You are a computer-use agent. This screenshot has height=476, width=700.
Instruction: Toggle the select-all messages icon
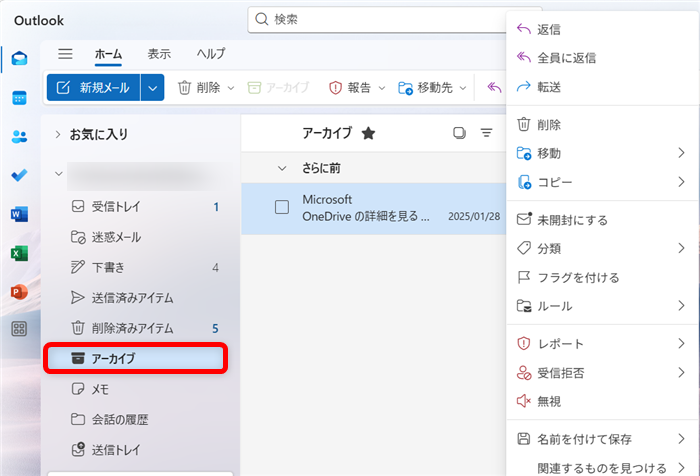(x=459, y=133)
